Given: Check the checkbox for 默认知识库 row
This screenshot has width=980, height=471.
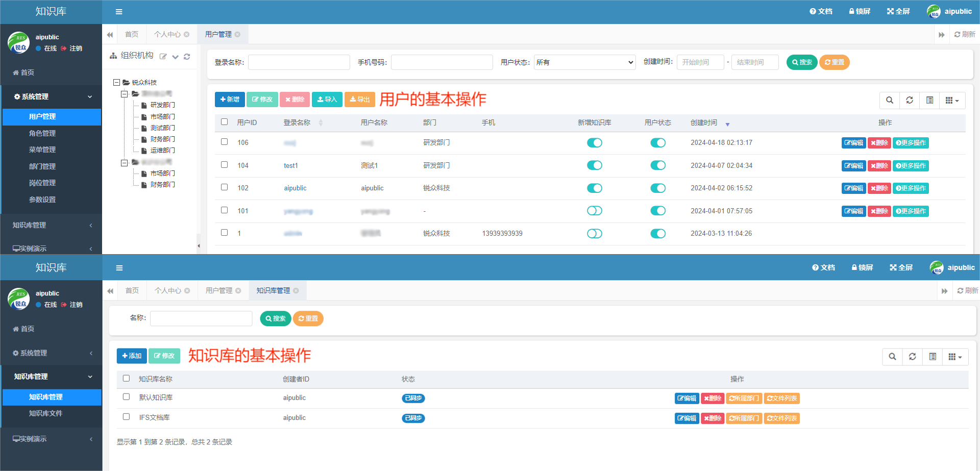Looking at the screenshot, I should [x=126, y=397].
